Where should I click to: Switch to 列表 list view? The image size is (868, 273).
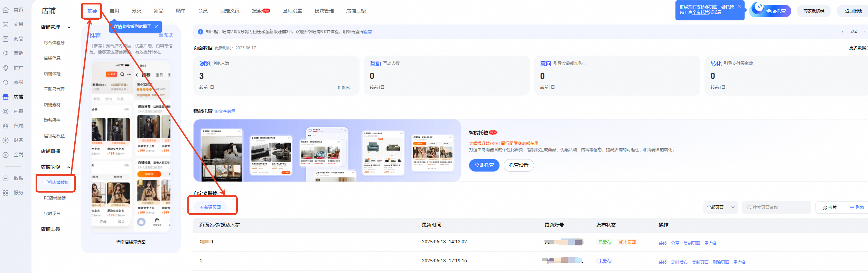pos(857,207)
